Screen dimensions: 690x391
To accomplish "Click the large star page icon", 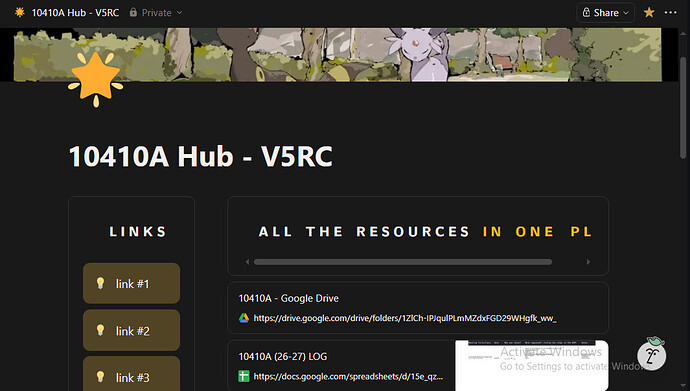I will 95,80.
